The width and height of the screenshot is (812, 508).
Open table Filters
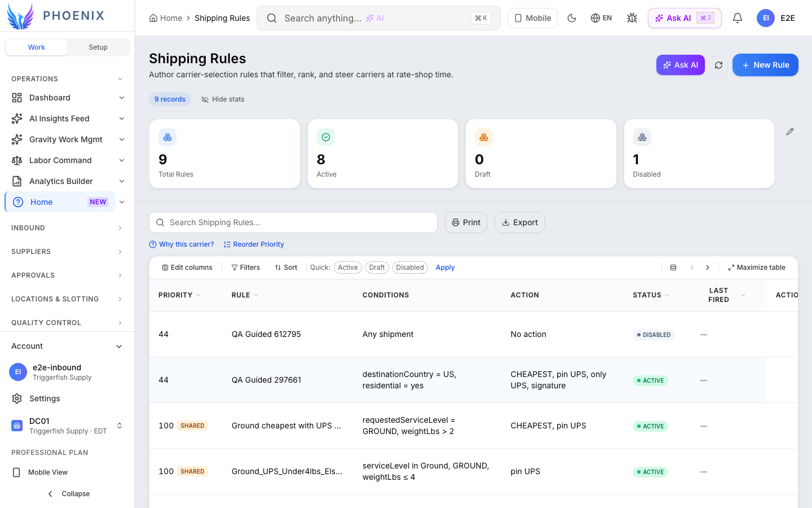pos(245,268)
